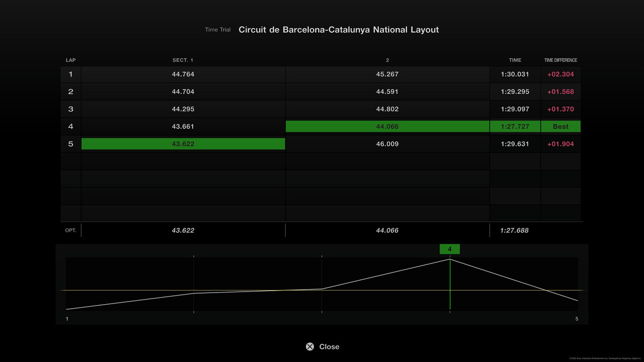
Task: Click lap 3 sector 1 time 44.295
Action: (x=183, y=109)
